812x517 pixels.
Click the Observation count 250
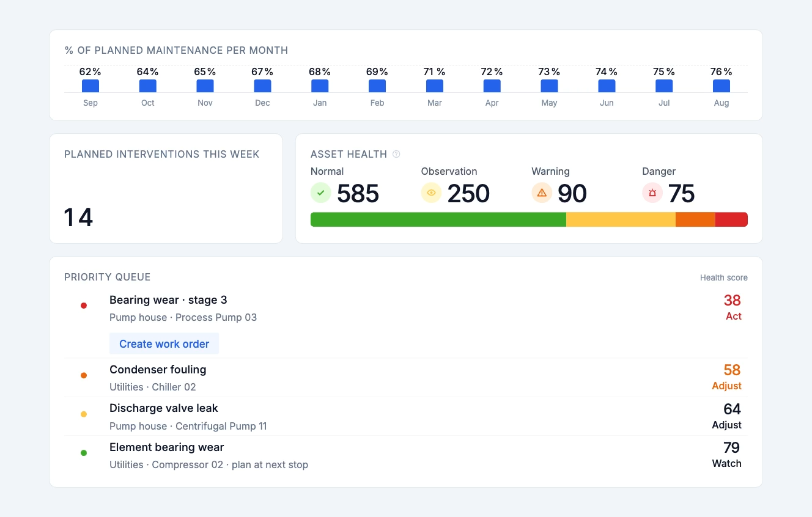(x=468, y=194)
